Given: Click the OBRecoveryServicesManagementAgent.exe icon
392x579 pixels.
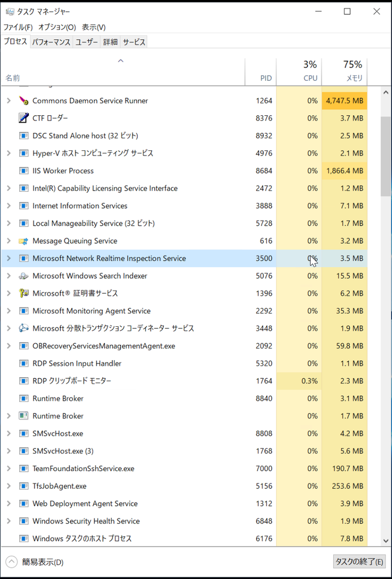Looking at the screenshot, I should click(x=24, y=346).
